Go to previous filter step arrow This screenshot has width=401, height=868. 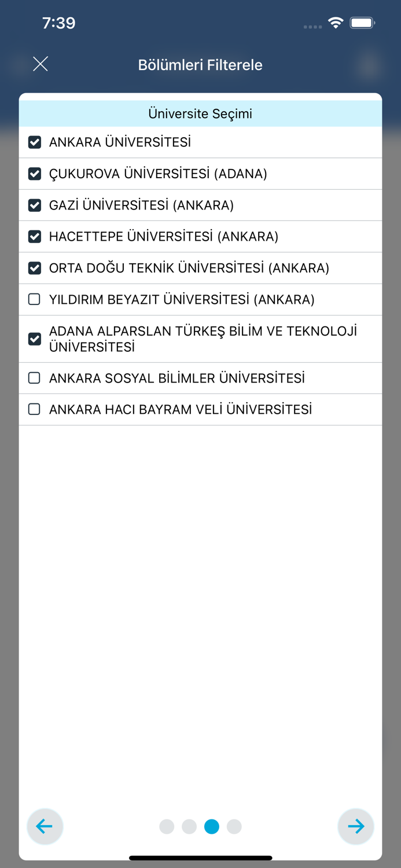[45, 826]
